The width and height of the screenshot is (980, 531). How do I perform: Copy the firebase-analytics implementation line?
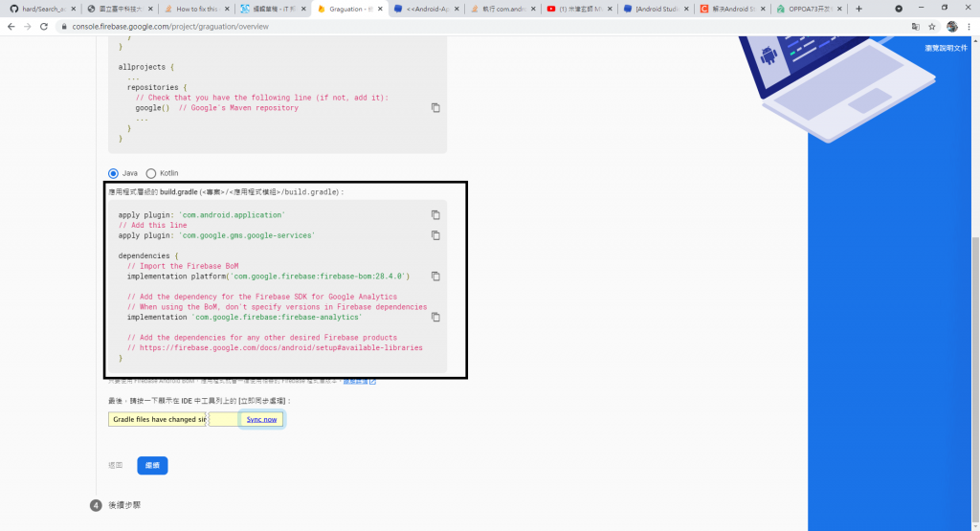pyautogui.click(x=435, y=318)
